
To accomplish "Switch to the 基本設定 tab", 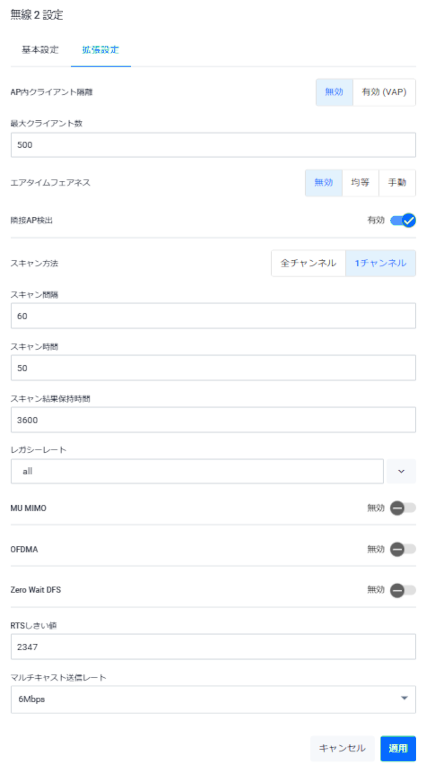I will pos(40,50).
